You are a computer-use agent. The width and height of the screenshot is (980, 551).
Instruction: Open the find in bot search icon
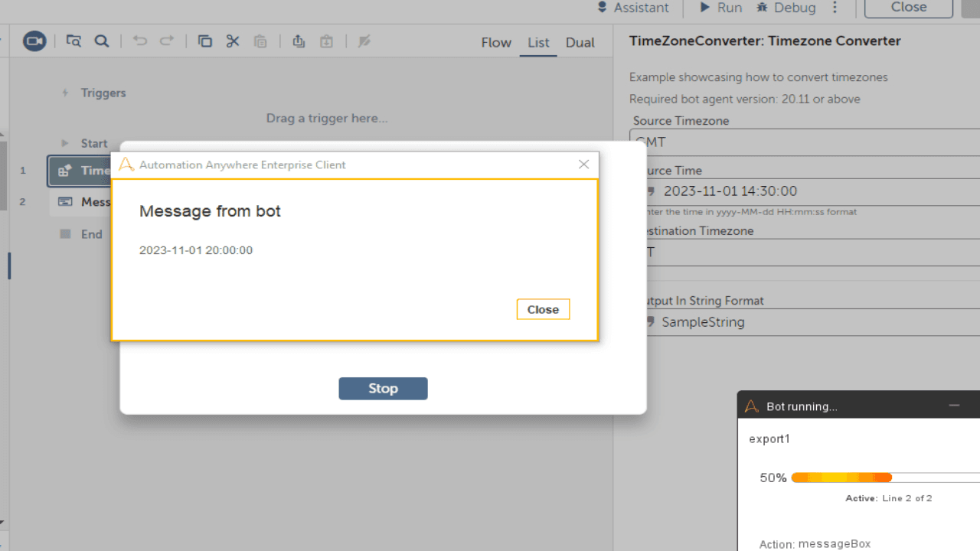102,41
